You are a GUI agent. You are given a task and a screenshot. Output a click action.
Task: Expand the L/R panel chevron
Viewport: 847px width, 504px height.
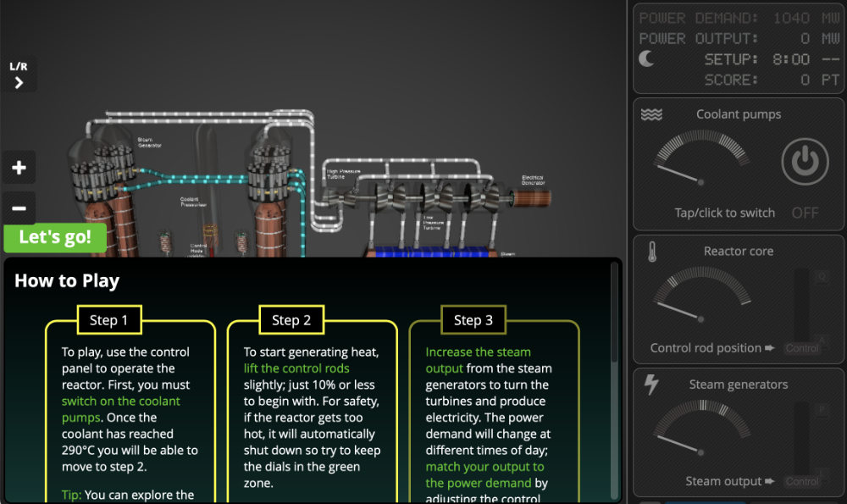19,83
